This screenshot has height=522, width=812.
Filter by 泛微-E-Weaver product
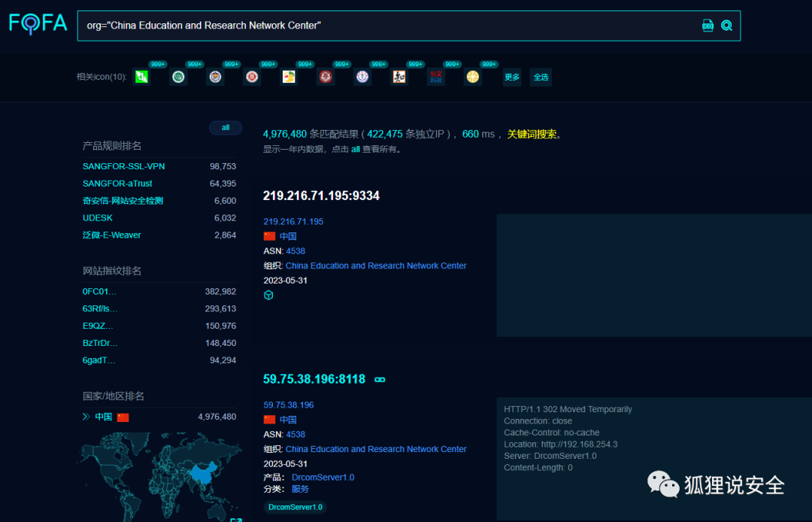[111, 235]
